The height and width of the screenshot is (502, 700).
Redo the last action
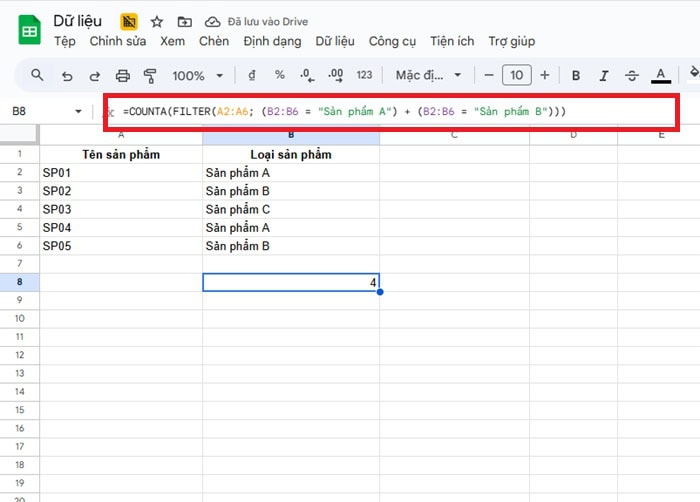point(95,75)
